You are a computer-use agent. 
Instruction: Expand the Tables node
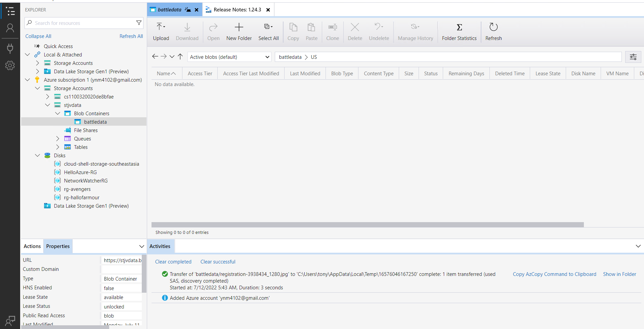pos(57,147)
